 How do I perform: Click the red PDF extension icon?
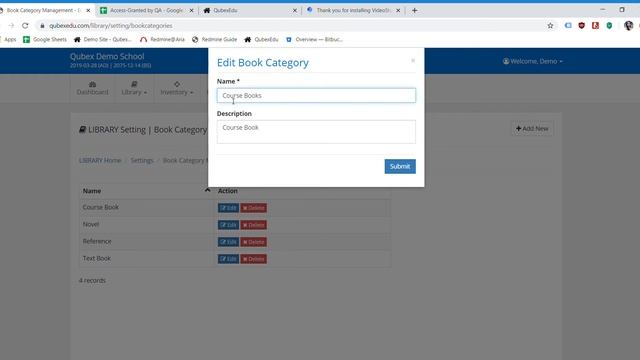tap(596, 26)
